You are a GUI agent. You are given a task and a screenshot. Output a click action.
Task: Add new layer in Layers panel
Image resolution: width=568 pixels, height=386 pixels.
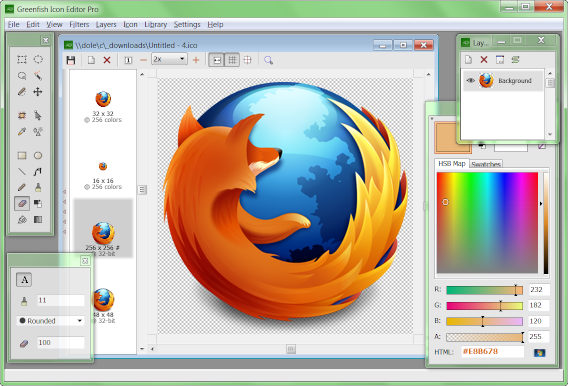(468, 59)
